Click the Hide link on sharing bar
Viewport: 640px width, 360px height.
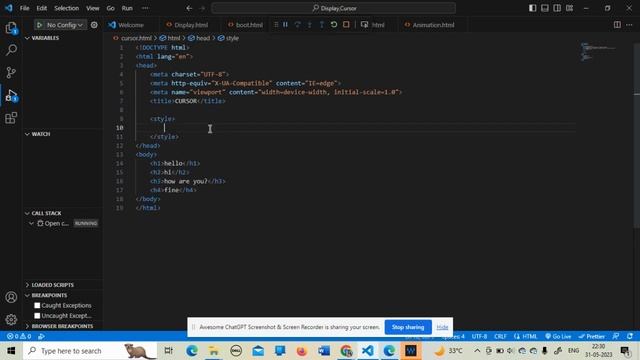click(442, 327)
